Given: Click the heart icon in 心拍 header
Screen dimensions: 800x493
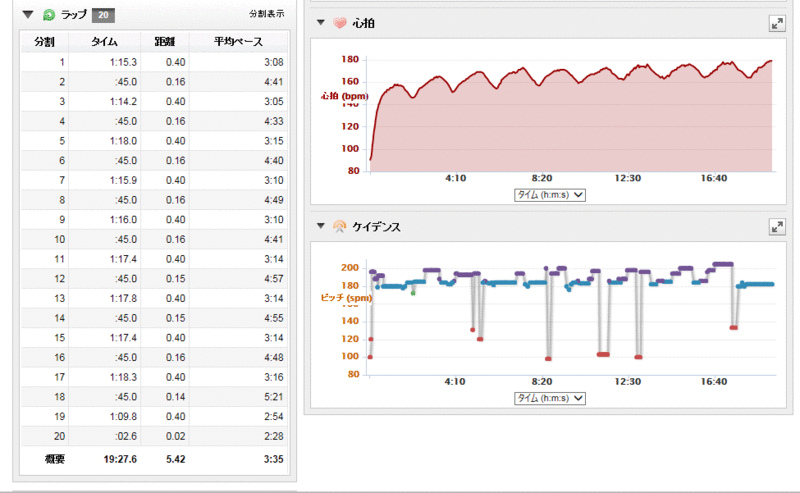Looking at the screenshot, I should [339, 22].
